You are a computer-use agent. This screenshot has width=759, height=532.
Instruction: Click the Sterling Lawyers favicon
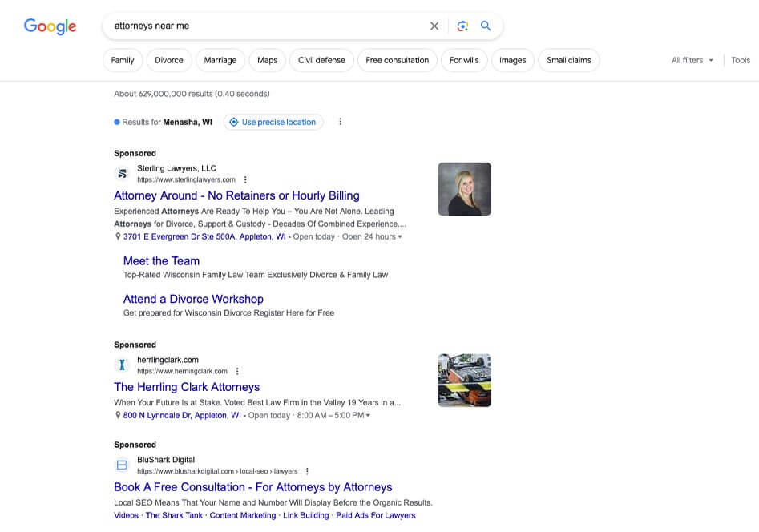(123, 174)
